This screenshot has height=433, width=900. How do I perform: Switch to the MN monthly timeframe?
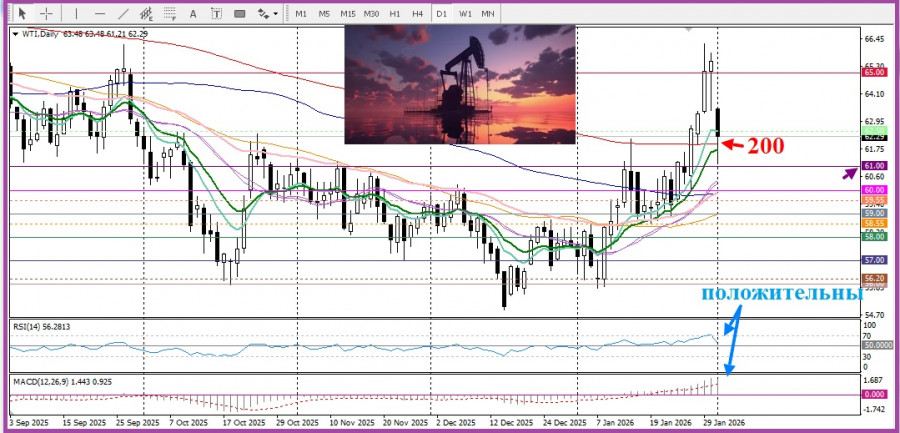click(488, 14)
